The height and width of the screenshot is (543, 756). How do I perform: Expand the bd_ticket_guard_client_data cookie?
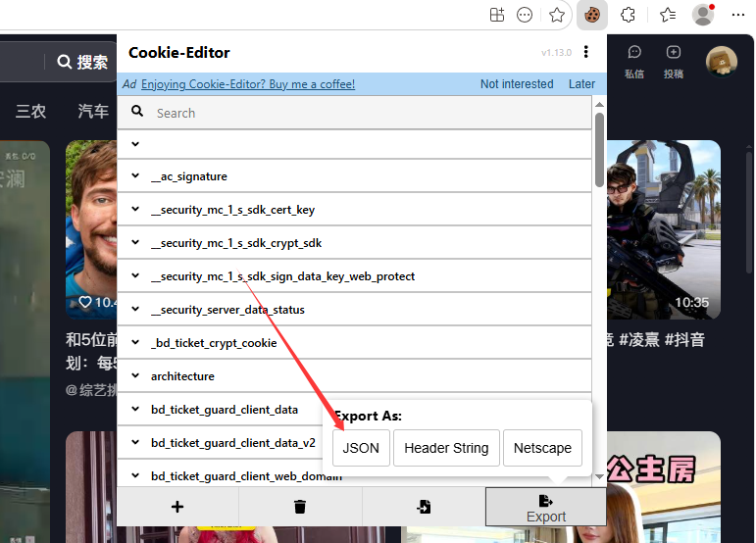pos(221,410)
